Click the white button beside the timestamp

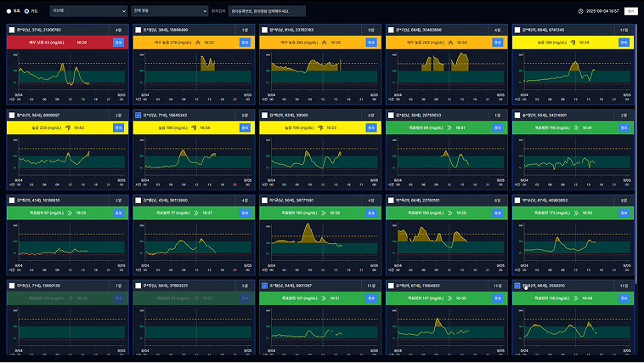pos(630,11)
